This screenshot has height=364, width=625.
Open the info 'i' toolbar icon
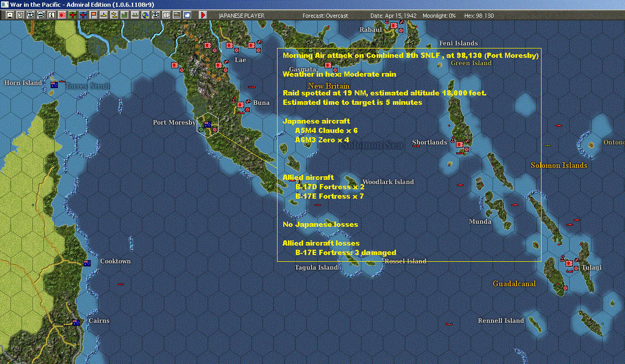(52, 15)
